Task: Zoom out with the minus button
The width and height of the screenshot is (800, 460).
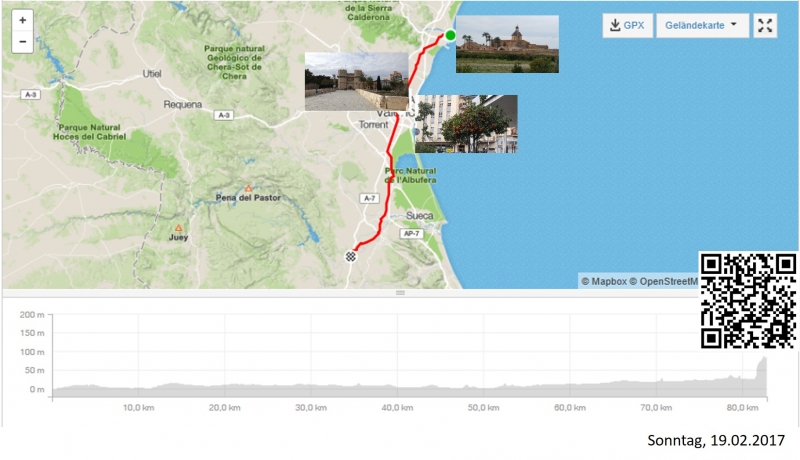Action: pyautogui.click(x=22, y=42)
